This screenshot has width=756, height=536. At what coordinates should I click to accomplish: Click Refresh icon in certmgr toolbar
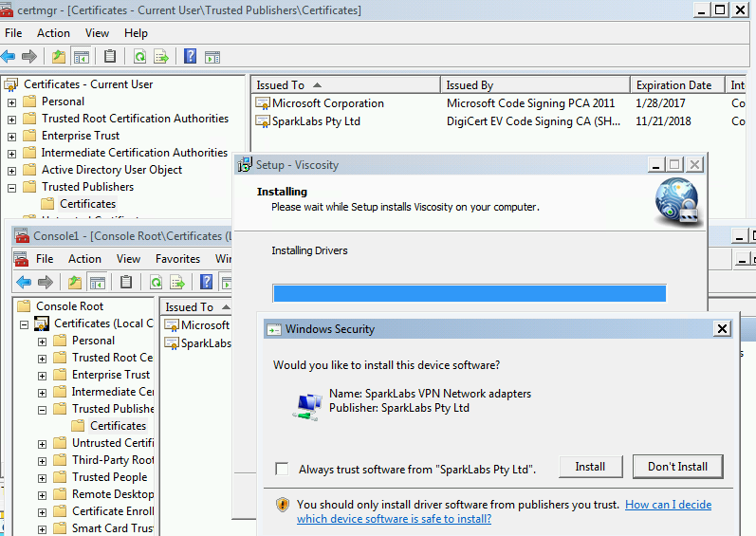(x=139, y=56)
